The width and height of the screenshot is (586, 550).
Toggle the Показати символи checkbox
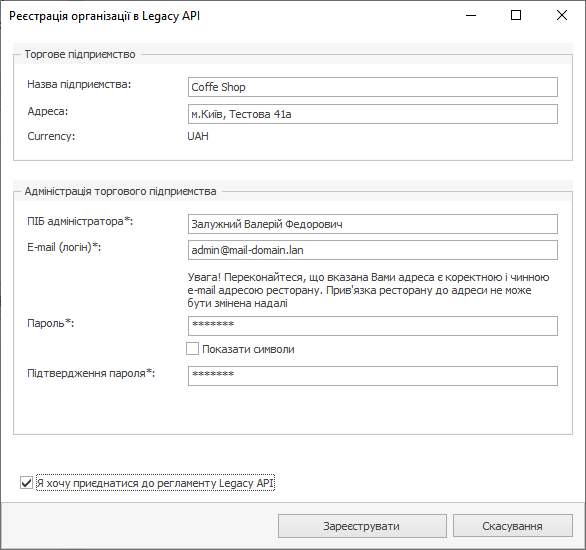tap(192, 349)
